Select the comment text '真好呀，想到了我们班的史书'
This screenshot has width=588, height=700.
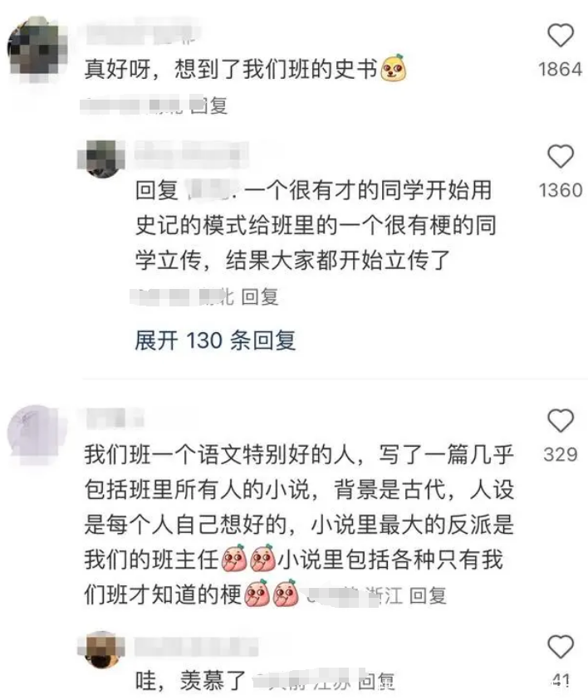pyautogui.click(x=231, y=69)
